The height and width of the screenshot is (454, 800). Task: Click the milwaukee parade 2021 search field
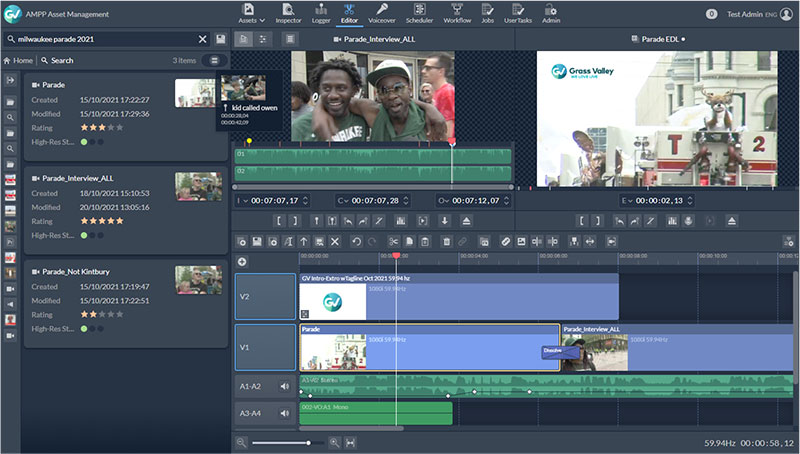pos(107,39)
